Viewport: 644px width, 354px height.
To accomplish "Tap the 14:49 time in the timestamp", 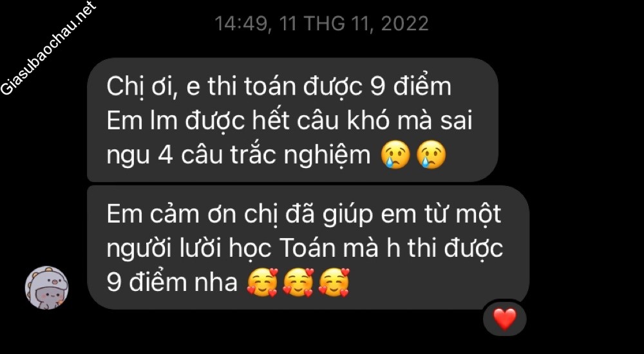I will coord(242,24).
